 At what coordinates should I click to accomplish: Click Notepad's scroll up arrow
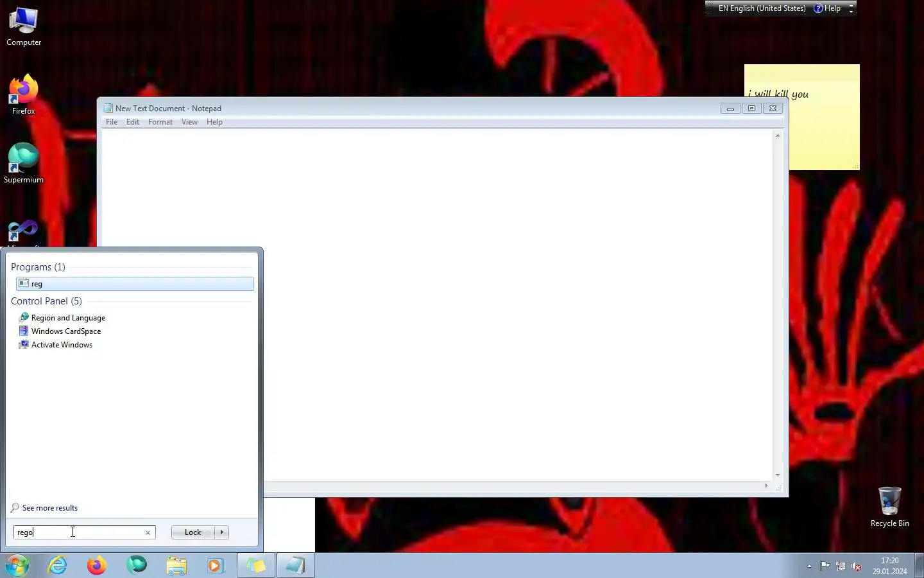point(778,136)
